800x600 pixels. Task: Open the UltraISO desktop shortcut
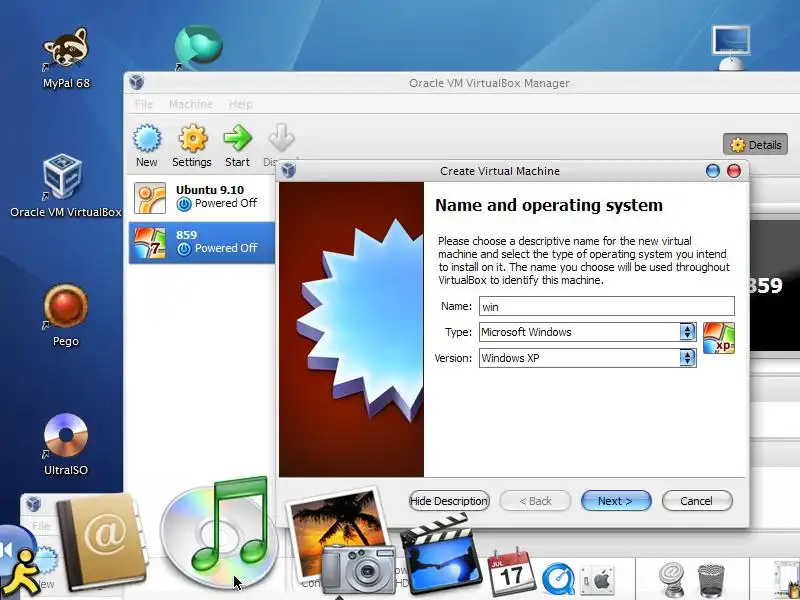click(x=66, y=444)
